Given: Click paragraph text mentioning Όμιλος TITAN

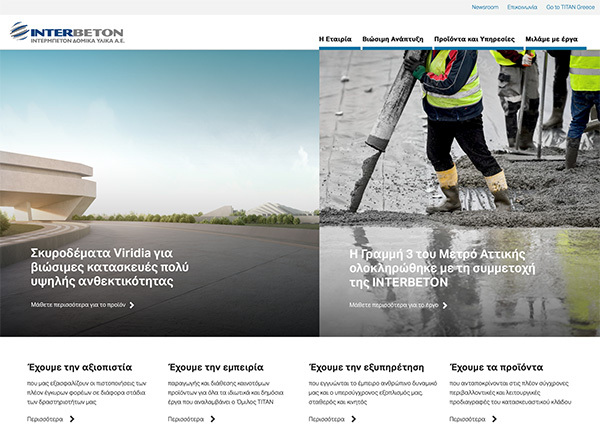Looking at the screenshot, I should click(226, 393).
